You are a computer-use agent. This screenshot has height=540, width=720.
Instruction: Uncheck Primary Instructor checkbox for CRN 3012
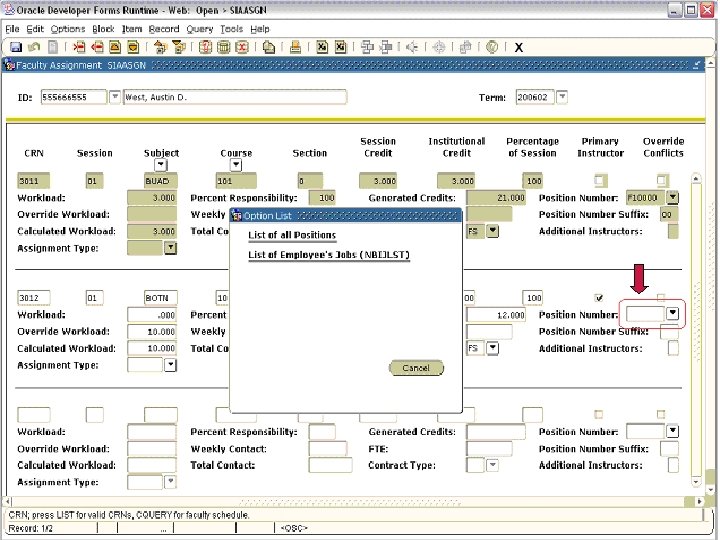pos(599,298)
